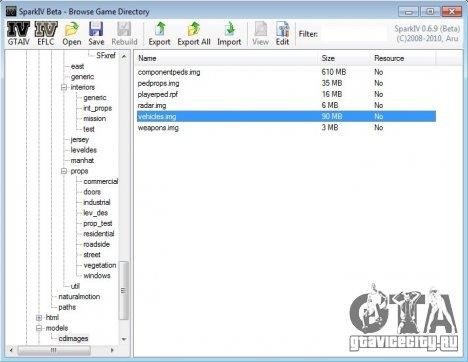Open the GTAIV game directory icon
Viewport: 468px width, 362px height.
(x=19, y=33)
